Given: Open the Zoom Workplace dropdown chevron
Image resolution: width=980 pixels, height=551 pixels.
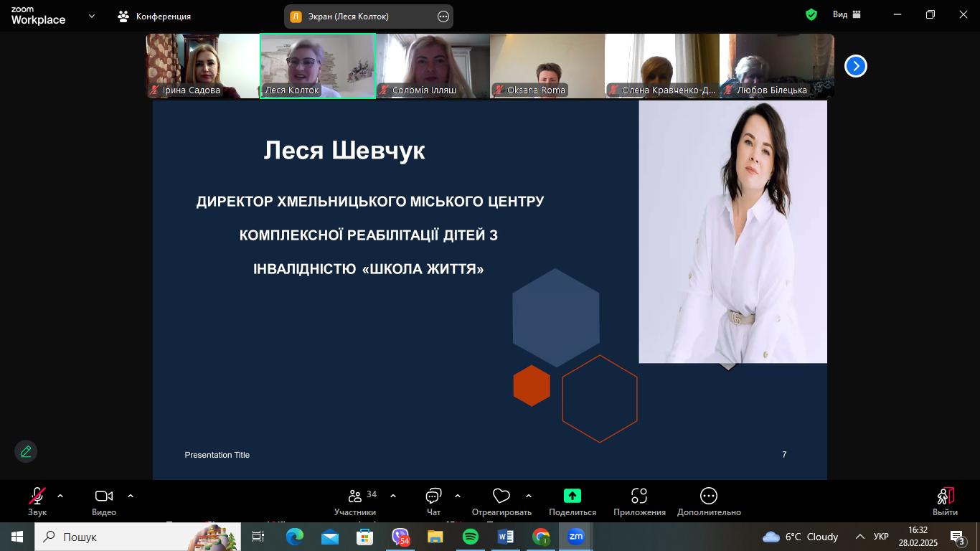Looking at the screenshot, I should pyautogui.click(x=92, y=16).
